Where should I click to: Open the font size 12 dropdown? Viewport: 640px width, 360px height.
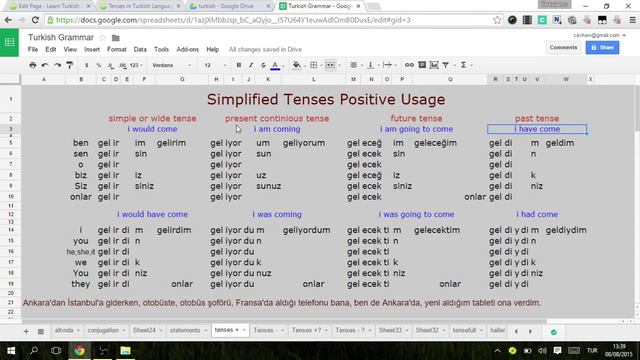(x=215, y=65)
